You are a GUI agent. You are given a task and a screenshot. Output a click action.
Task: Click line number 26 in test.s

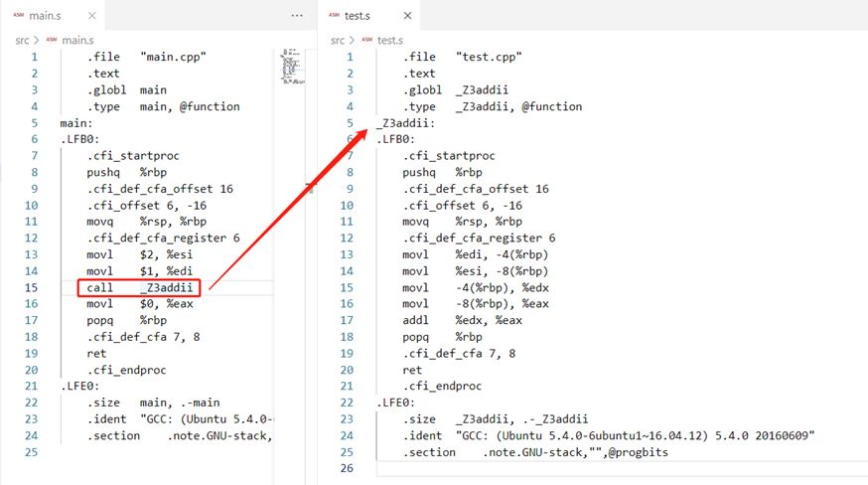(347, 468)
